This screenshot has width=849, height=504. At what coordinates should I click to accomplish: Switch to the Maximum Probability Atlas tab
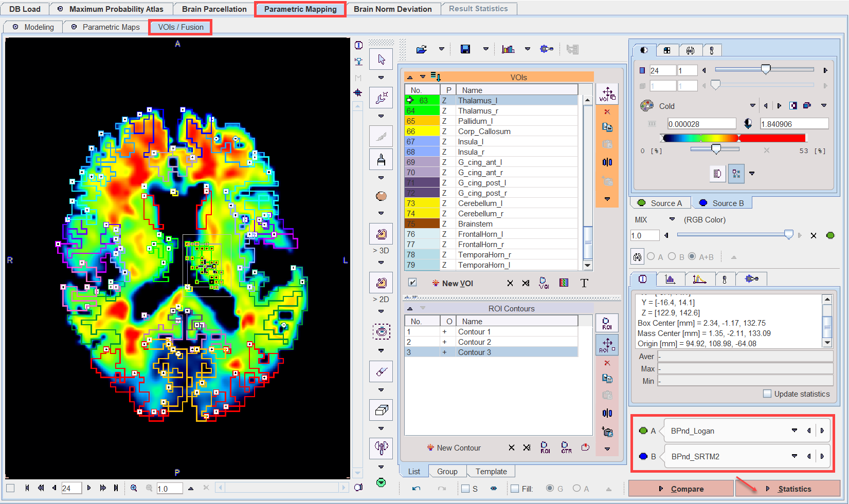point(111,9)
